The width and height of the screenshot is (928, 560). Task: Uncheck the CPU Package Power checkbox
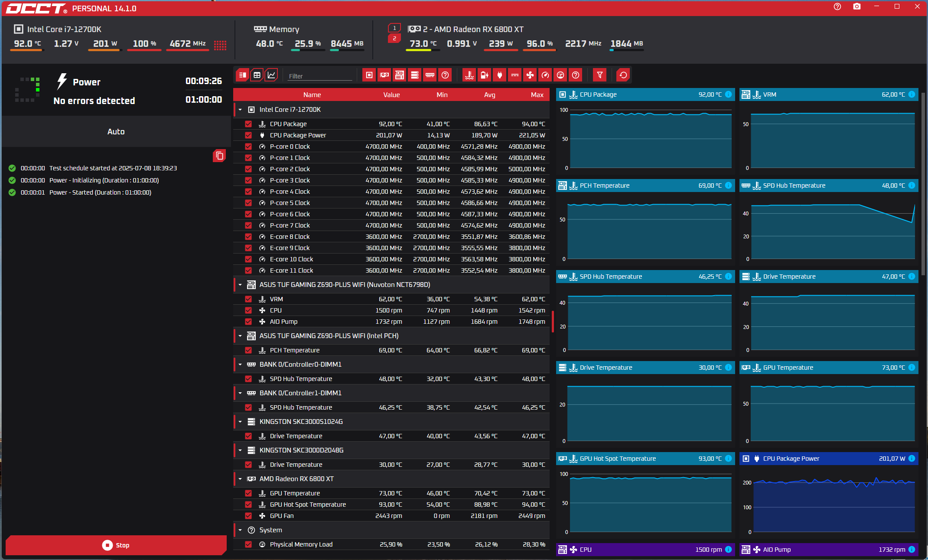click(x=248, y=135)
